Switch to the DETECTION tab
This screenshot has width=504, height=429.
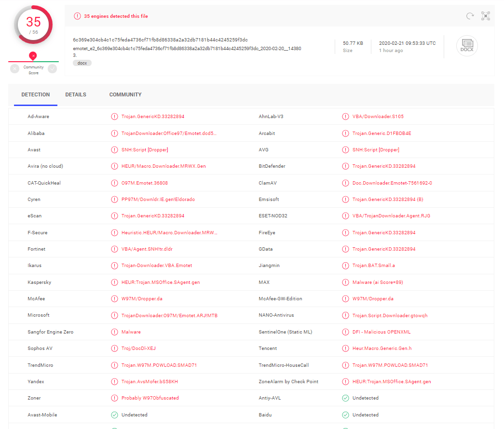point(36,95)
